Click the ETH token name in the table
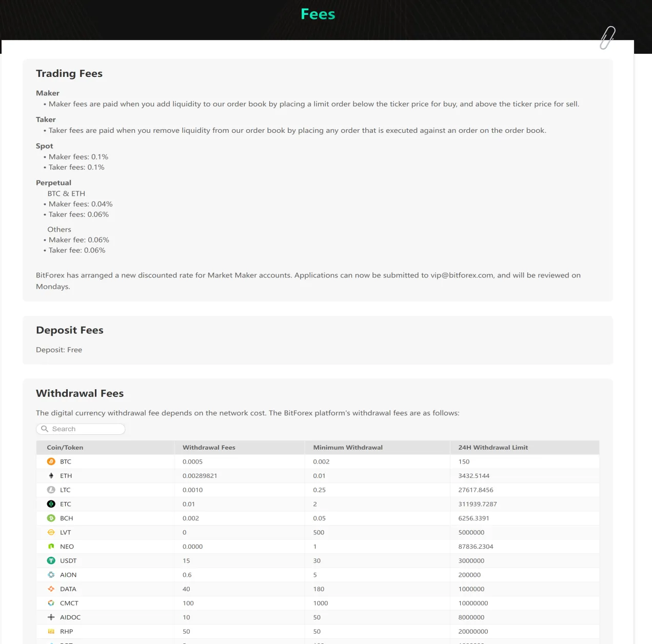This screenshot has height=644, width=652. pos(66,476)
